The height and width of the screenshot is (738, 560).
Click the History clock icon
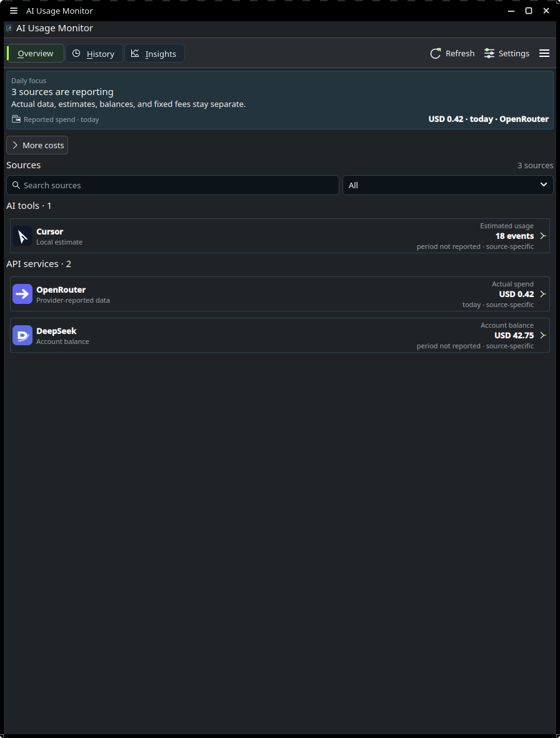pyautogui.click(x=76, y=53)
